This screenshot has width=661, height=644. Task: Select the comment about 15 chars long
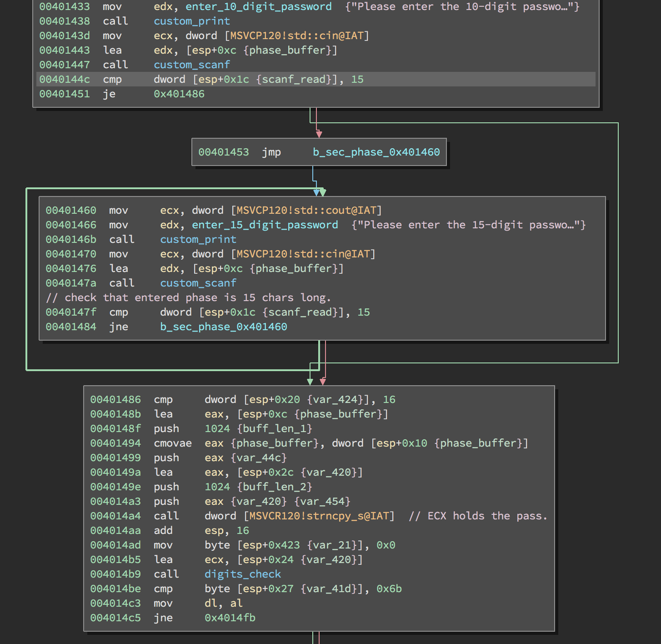188,297
